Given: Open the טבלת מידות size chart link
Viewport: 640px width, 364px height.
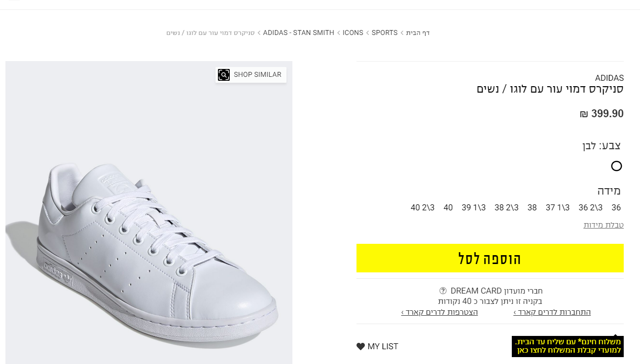Looking at the screenshot, I should point(604,225).
